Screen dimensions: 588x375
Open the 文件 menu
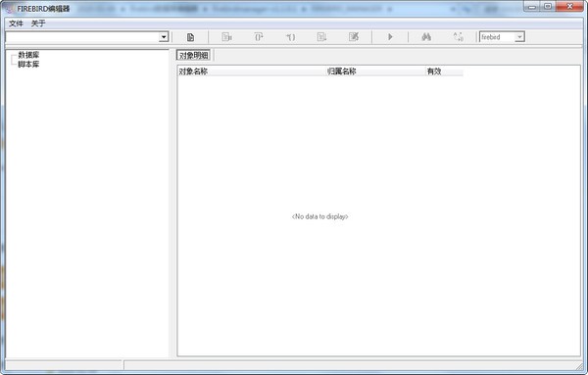[16, 23]
